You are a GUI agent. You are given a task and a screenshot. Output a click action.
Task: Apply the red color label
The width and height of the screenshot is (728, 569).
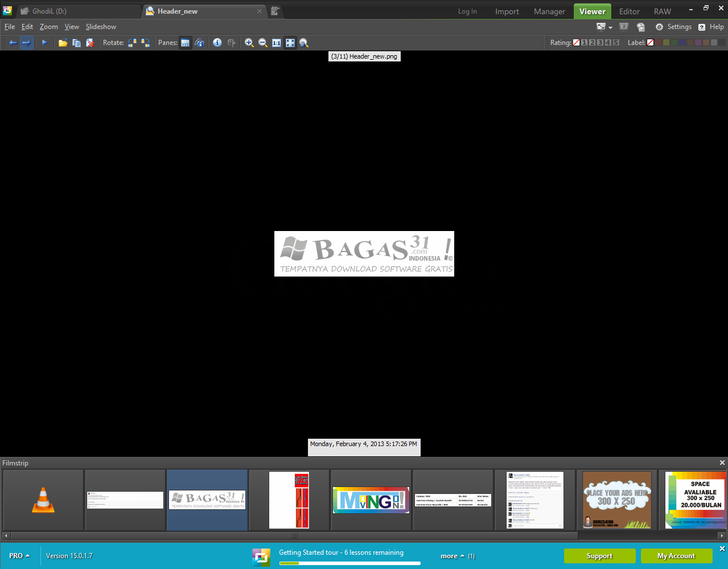(658, 43)
